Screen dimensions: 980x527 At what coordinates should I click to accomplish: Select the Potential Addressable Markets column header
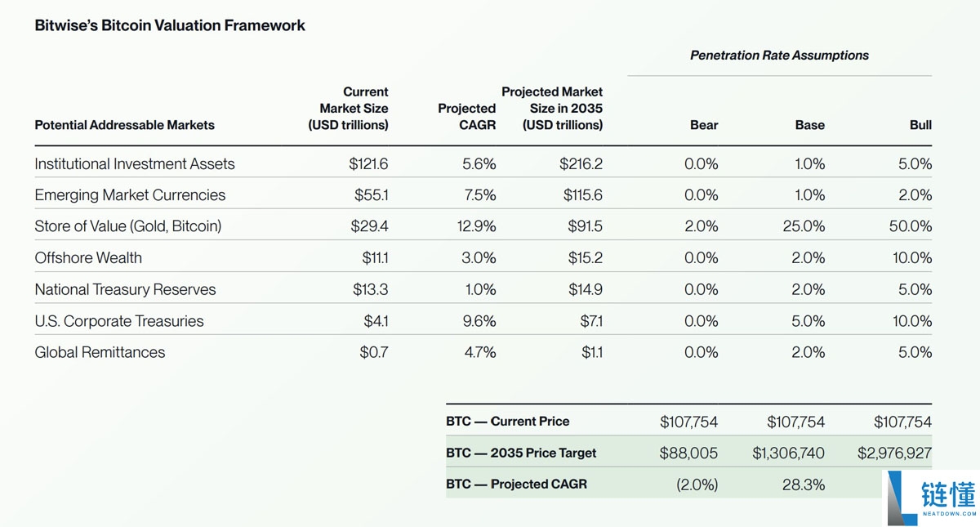[124, 125]
